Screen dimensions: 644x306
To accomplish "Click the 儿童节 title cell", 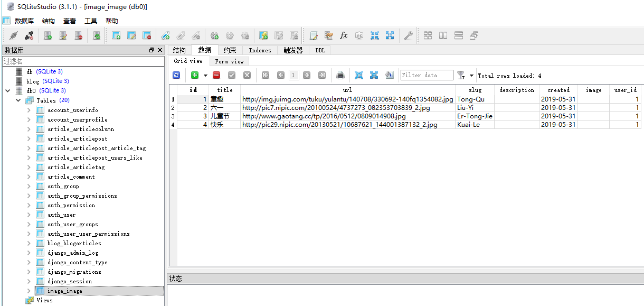I will click(225, 116).
